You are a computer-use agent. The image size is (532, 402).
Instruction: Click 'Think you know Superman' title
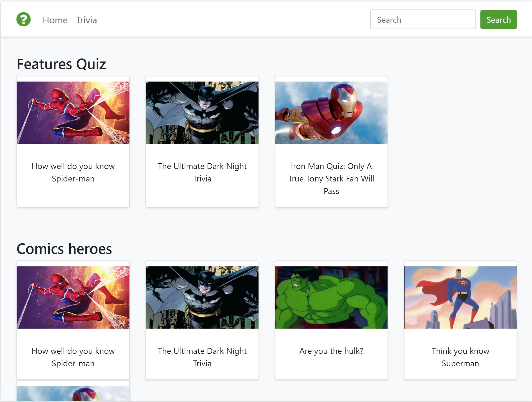coord(461,357)
